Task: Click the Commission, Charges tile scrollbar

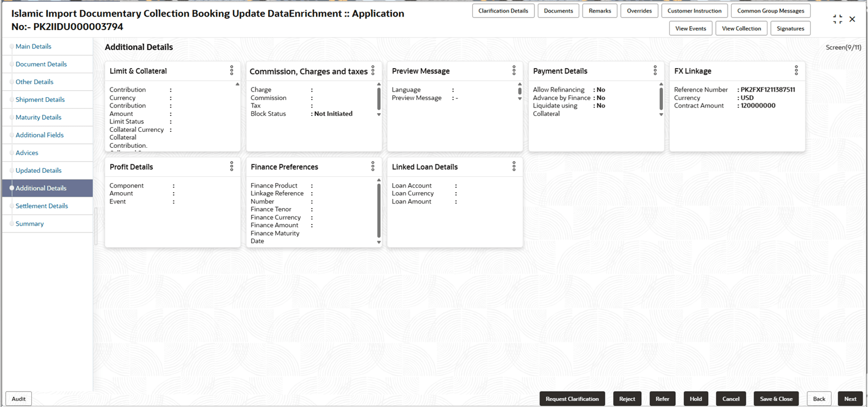Action: pos(379,99)
